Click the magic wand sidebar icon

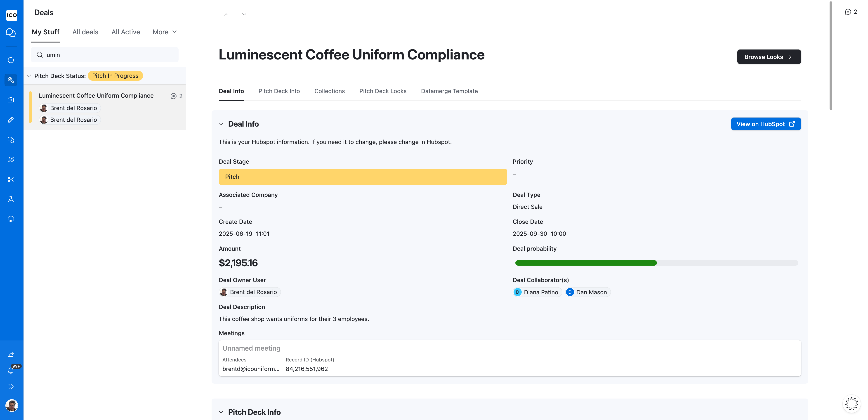click(11, 159)
